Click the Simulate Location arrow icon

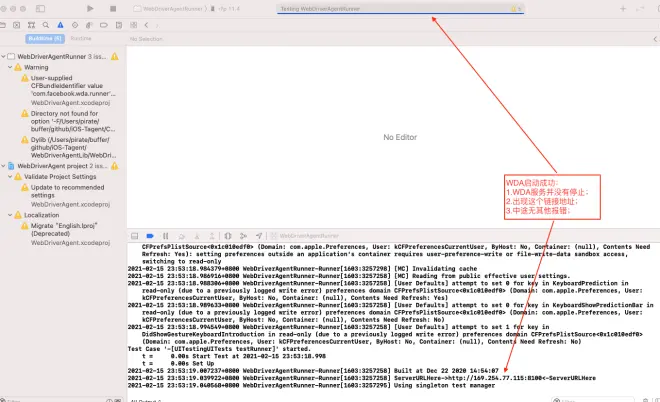coord(259,236)
